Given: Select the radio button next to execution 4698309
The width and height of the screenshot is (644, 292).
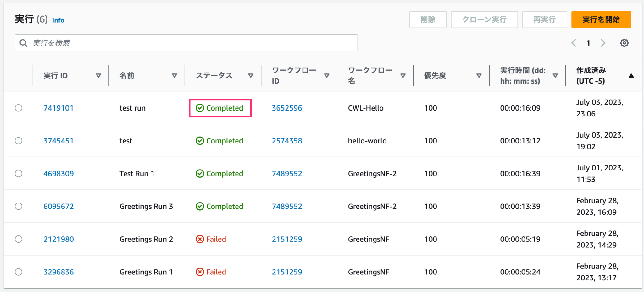Looking at the screenshot, I should click(19, 173).
